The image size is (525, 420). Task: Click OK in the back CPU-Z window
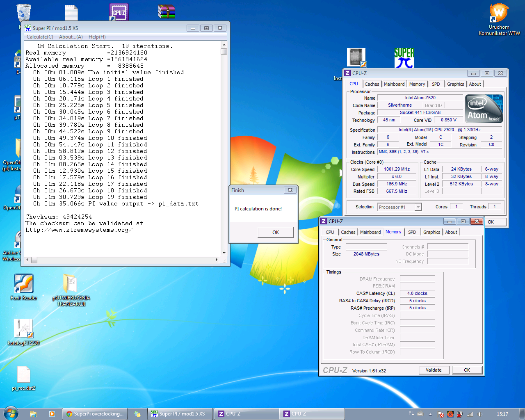coord(491,222)
